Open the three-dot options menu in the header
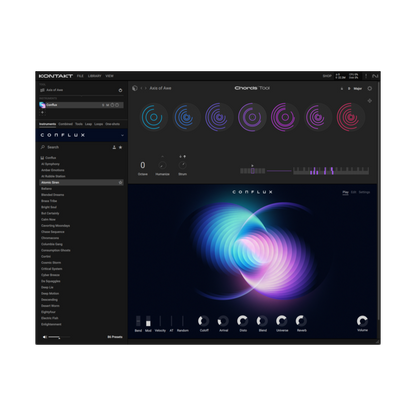Screen dimensions: 416x416 coord(366,76)
